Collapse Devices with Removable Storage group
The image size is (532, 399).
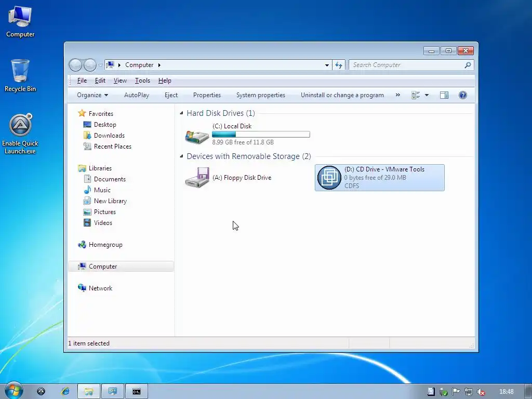coord(181,156)
